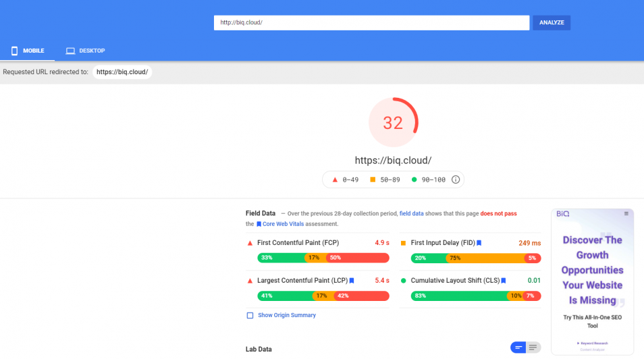Switch to the DESKTOP tab

pos(86,51)
